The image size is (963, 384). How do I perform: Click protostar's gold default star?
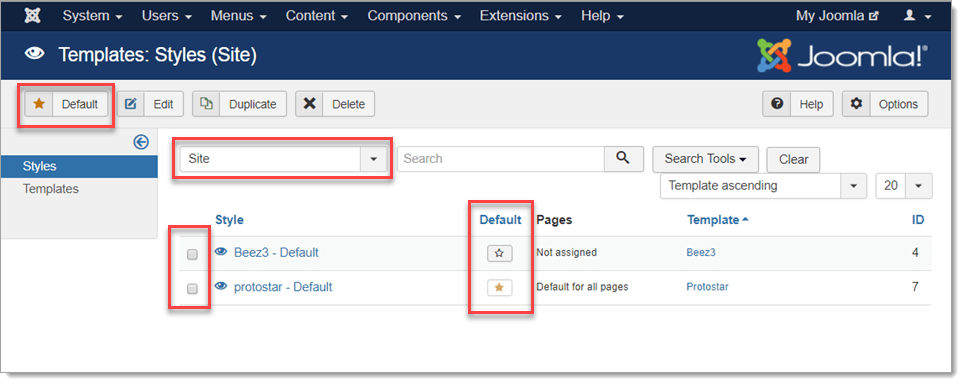tap(499, 288)
